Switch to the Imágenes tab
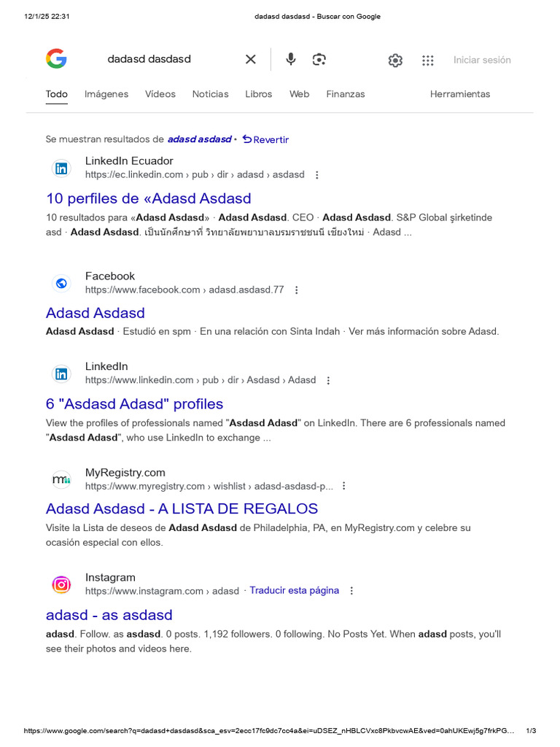The image size is (560, 747). coord(106,94)
